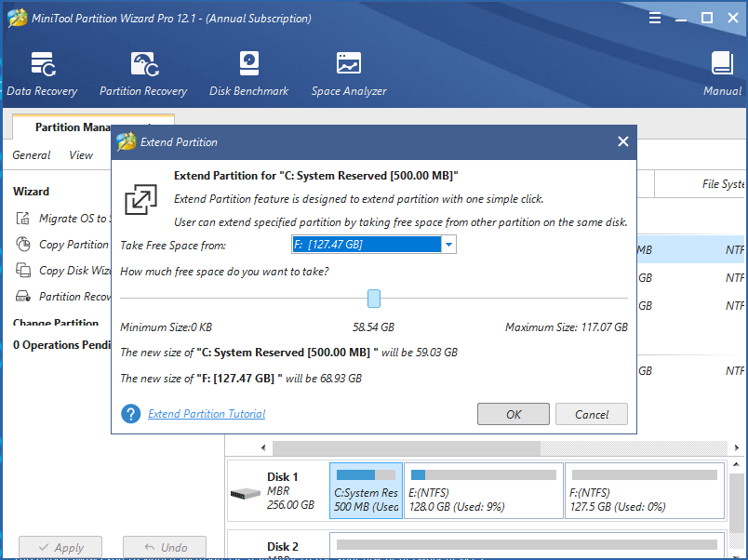Click the Migrate OS wizard icon
748x560 pixels.
[22, 219]
